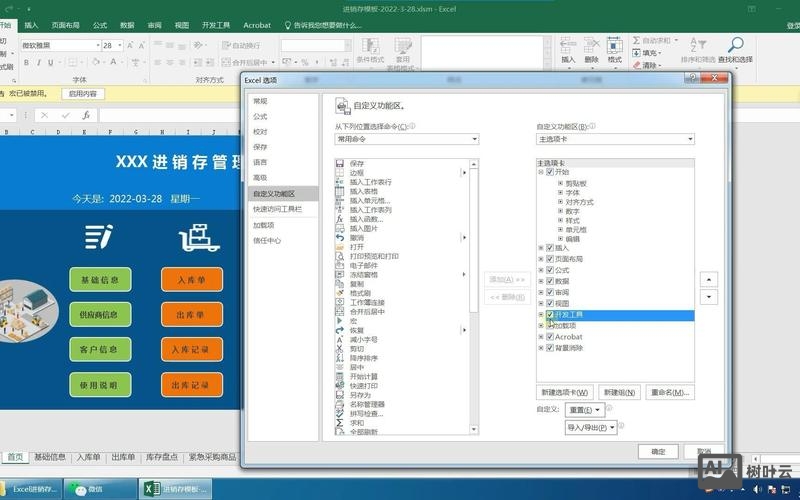Click the move up arrow button
800x500 pixels.
pyautogui.click(x=709, y=280)
